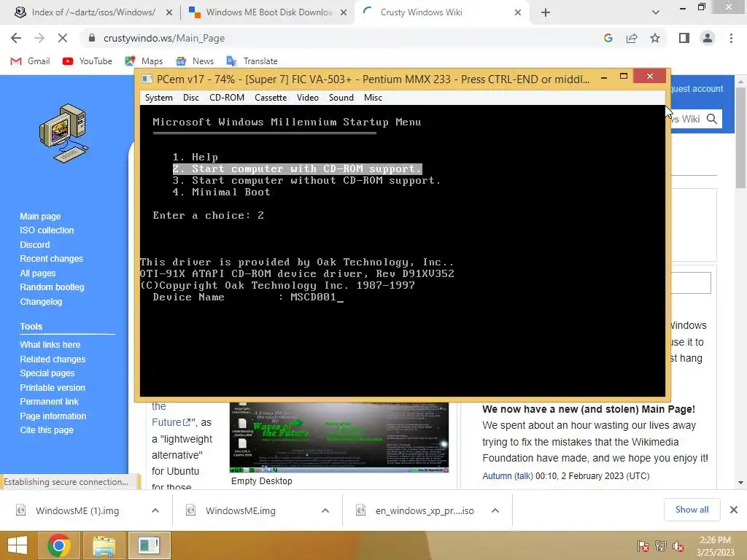Image resolution: width=747 pixels, height=560 pixels.
Task: Show all downloads
Action: pos(692,510)
